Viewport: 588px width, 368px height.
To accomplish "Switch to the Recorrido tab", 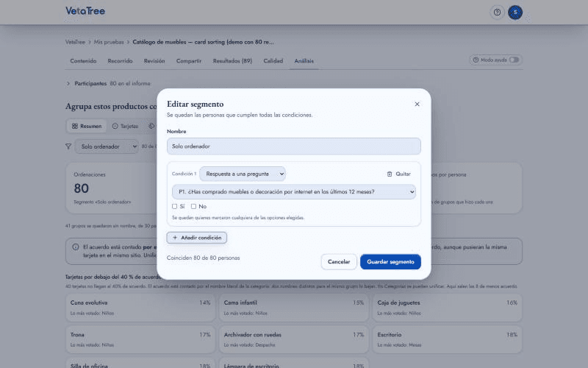I will [x=120, y=61].
